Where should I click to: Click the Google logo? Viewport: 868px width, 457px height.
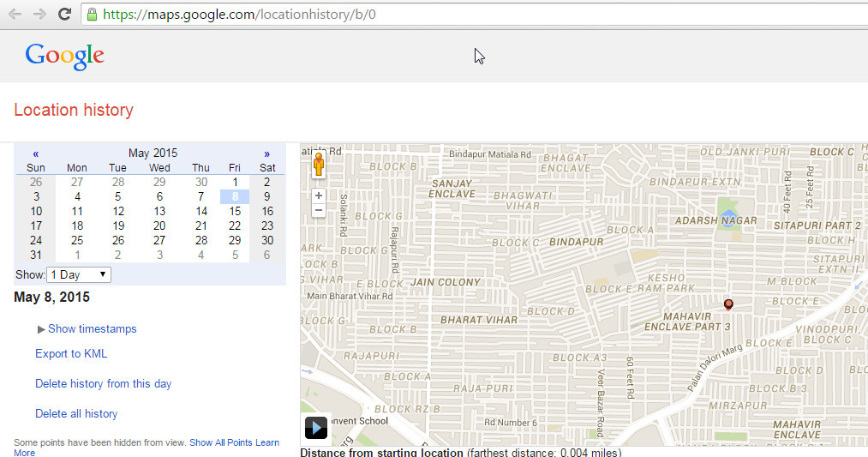(x=65, y=56)
